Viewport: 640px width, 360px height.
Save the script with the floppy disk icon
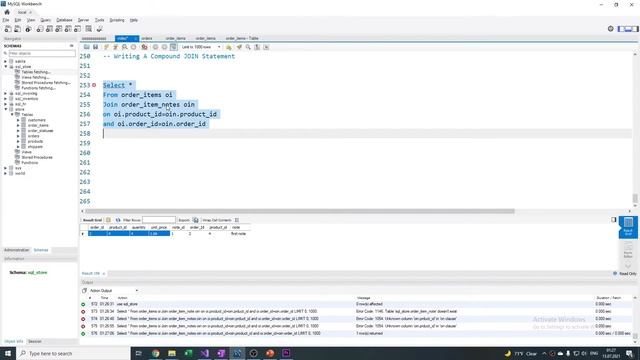[96, 47]
